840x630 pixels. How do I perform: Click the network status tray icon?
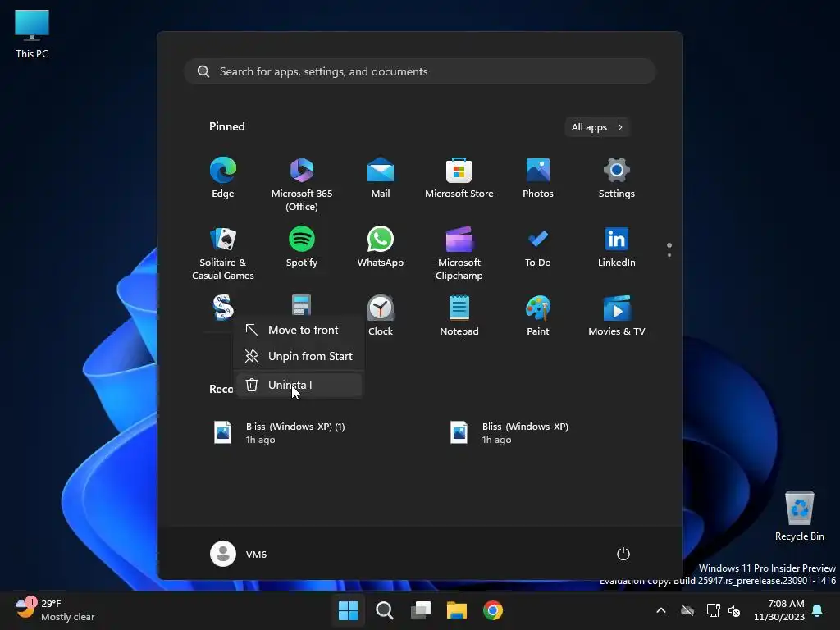(713, 610)
